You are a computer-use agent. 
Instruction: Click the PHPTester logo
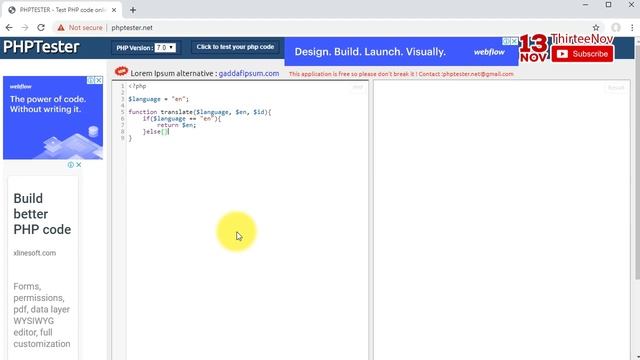pyautogui.click(x=41, y=47)
